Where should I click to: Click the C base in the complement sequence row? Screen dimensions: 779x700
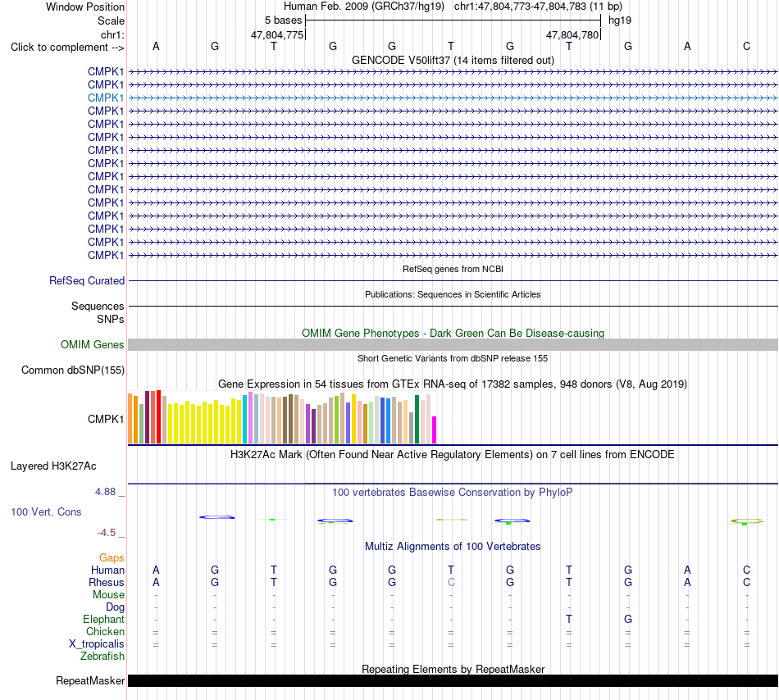[746, 46]
